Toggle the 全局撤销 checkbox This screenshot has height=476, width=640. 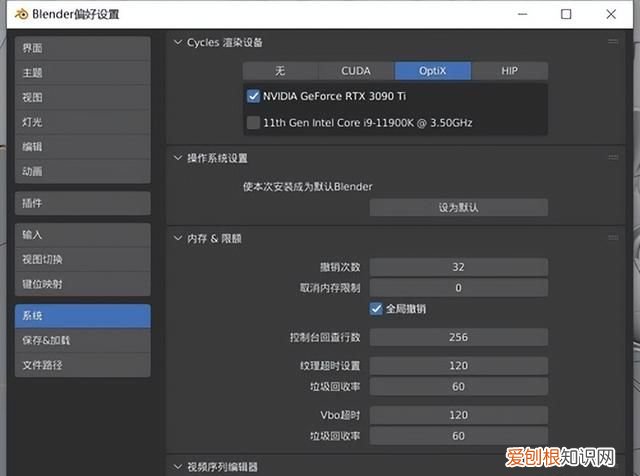tap(376, 309)
